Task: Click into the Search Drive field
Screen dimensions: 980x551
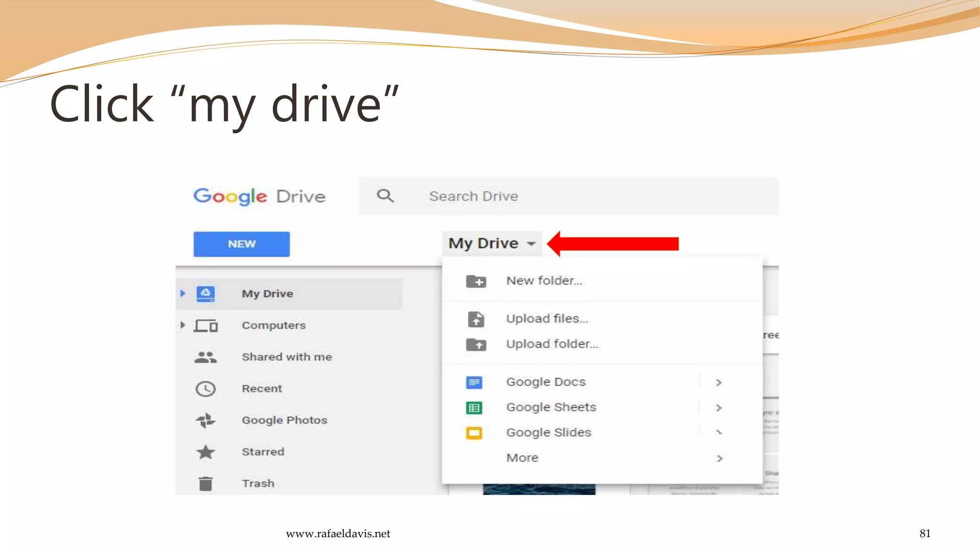Action: 574,196
